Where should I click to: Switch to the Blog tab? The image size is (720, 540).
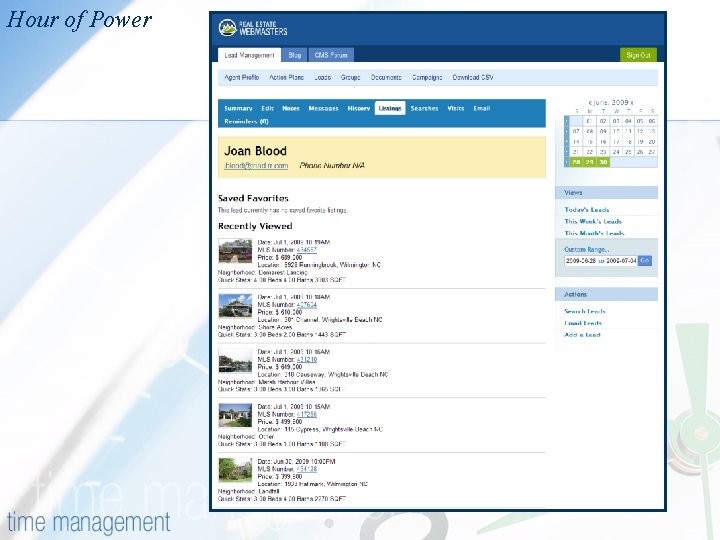click(x=294, y=55)
